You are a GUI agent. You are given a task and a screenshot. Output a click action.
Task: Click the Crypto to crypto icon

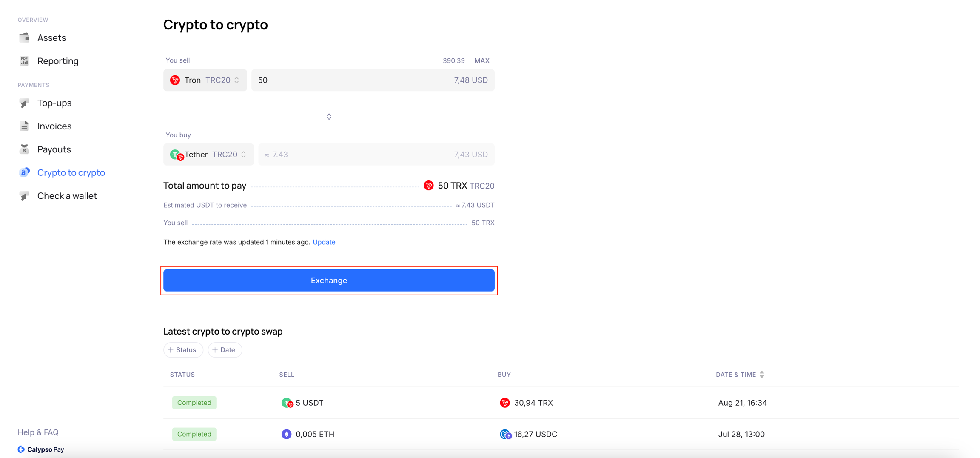24,172
